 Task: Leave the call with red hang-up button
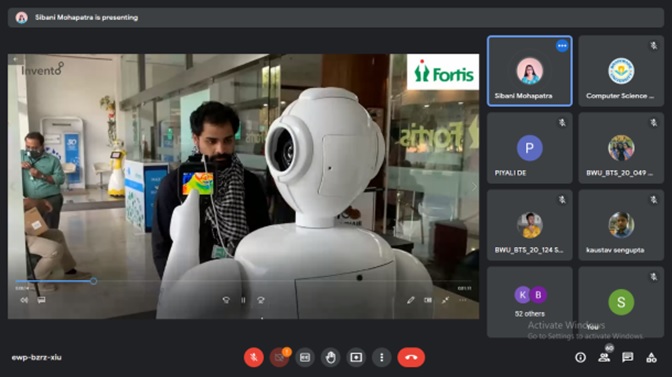[x=411, y=357]
